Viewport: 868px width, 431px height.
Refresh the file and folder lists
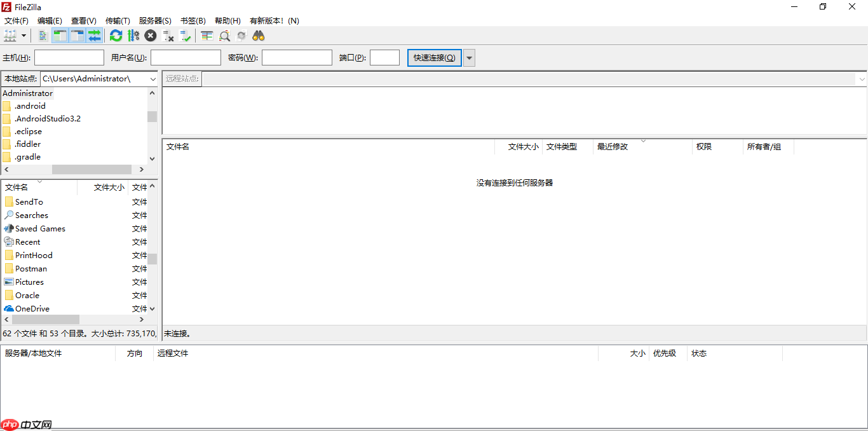pyautogui.click(x=115, y=36)
